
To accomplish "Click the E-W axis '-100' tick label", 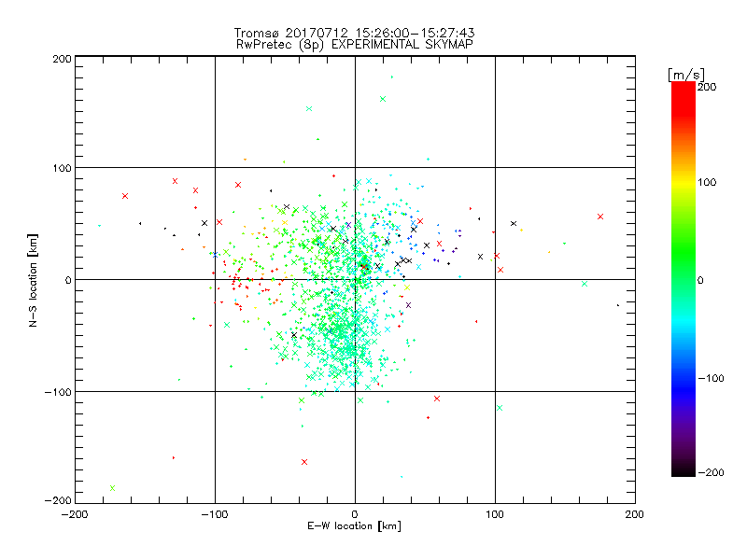I will (215, 514).
